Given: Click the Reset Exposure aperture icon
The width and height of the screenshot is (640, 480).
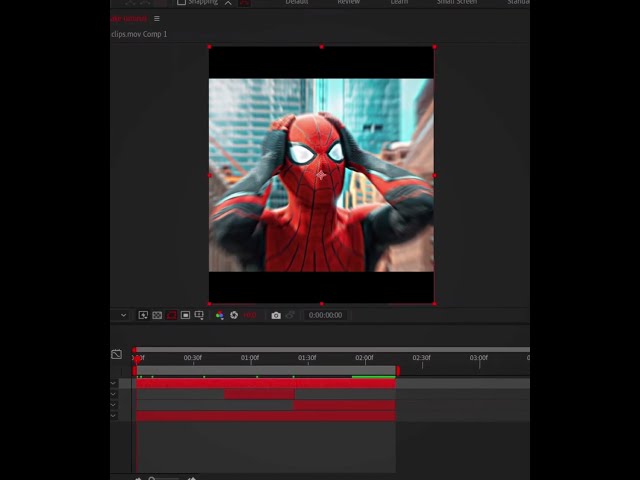Looking at the screenshot, I should coord(234,315).
